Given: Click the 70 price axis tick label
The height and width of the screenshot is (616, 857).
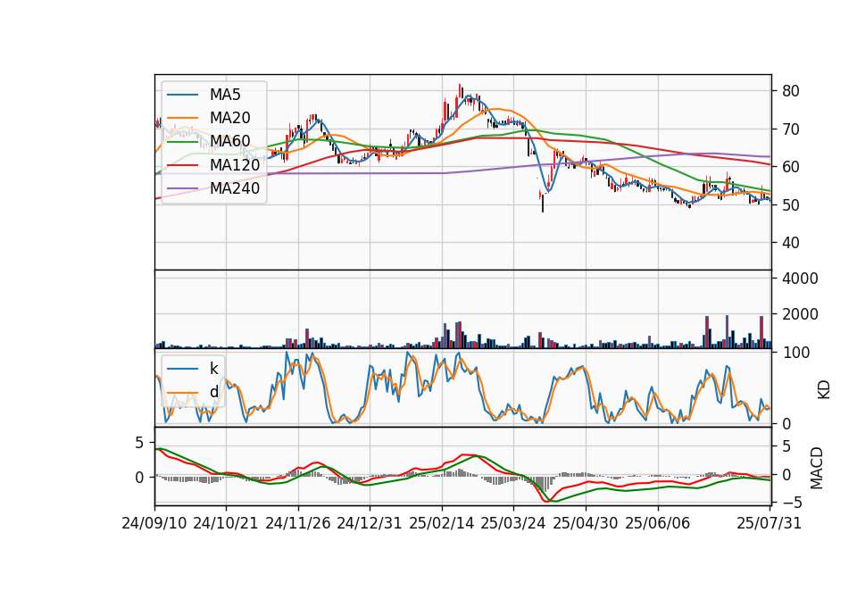Looking at the screenshot, I should click(x=790, y=129).
